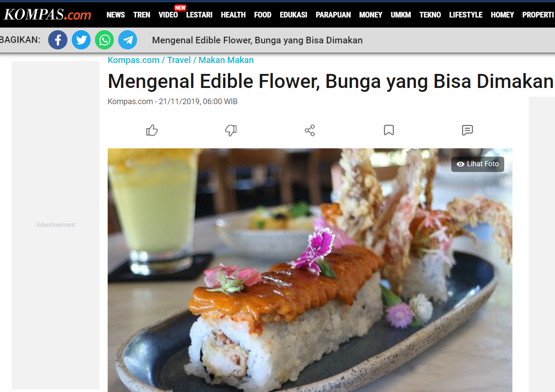
Task: Click the Kompas.com breadcrumb link
Action: point(133,60)
